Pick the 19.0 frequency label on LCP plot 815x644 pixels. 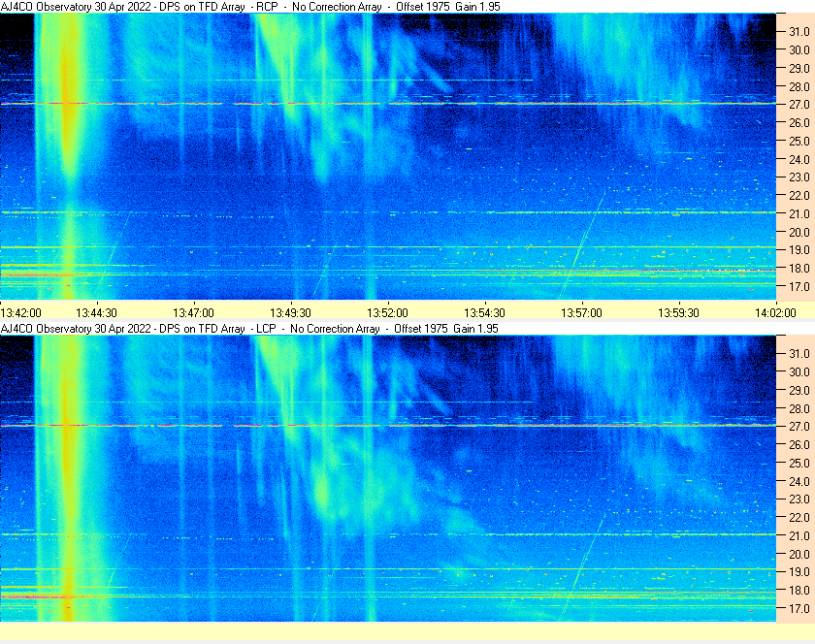point(799,572)
